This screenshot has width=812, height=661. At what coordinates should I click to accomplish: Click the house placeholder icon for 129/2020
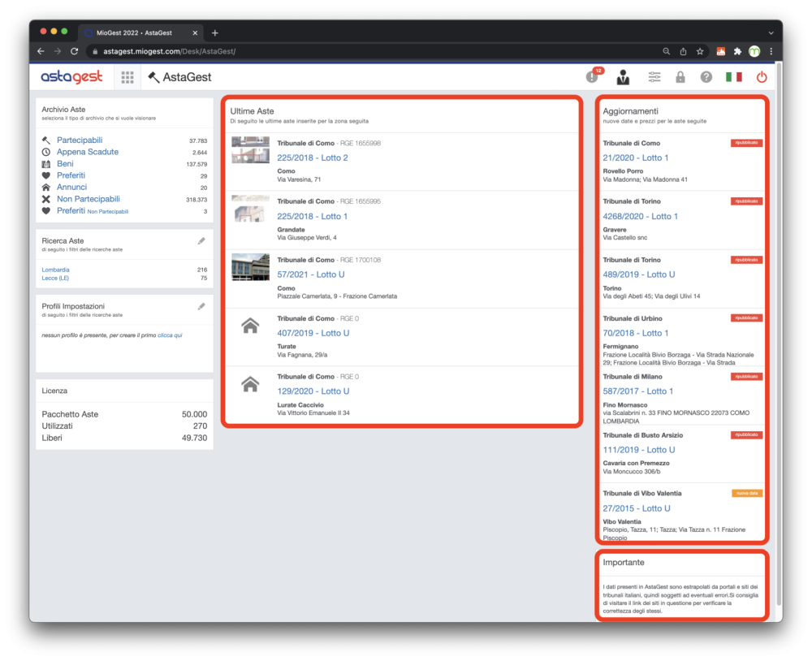[x=250, y=384]
